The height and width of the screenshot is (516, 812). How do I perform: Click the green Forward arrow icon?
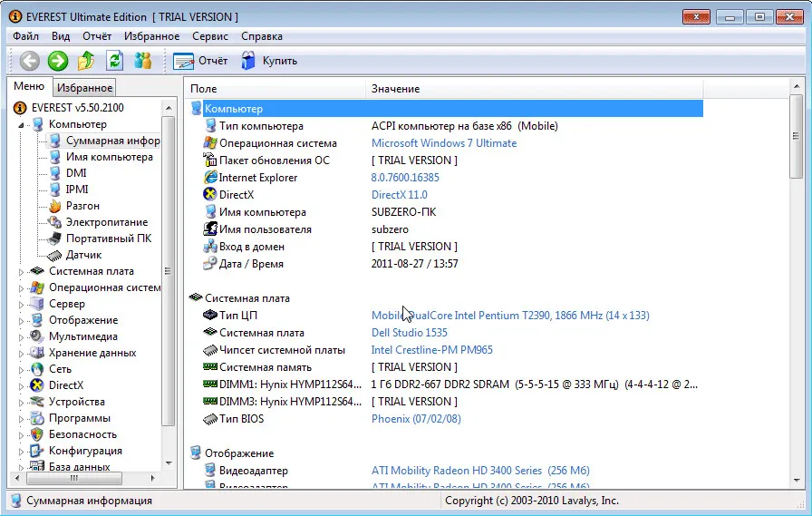[58, 61]
